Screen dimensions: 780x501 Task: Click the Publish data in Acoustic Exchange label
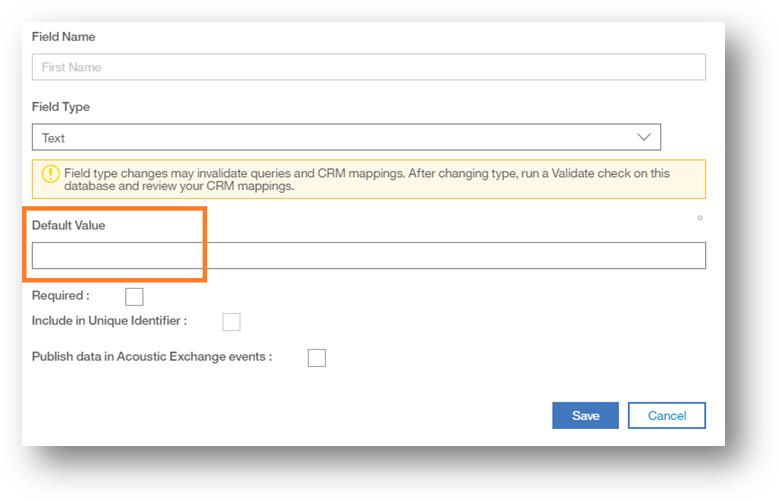pos(152,356)
